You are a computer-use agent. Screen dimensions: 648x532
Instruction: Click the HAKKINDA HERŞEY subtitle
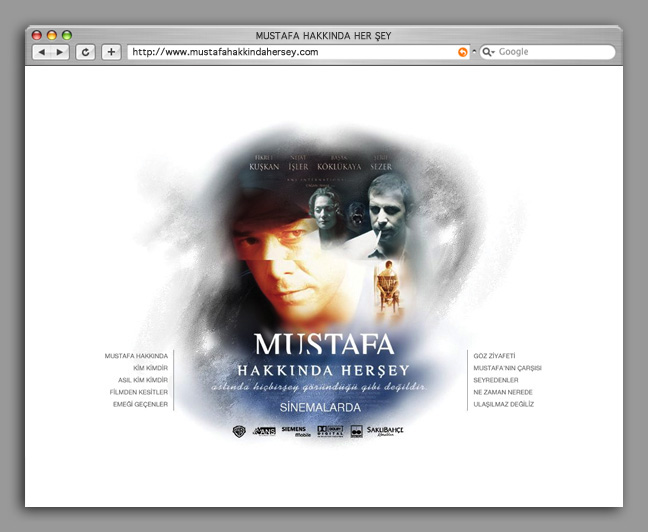tap(324, 370)
